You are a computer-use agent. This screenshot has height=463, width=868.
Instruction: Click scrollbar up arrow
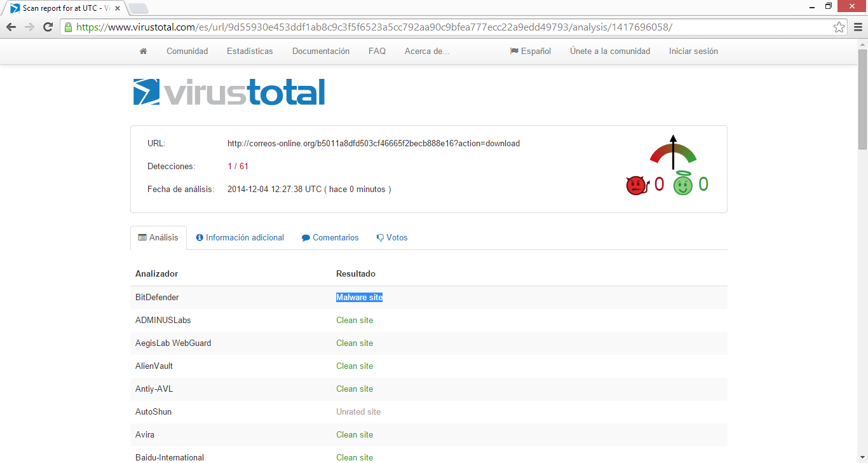pos(862,44)
